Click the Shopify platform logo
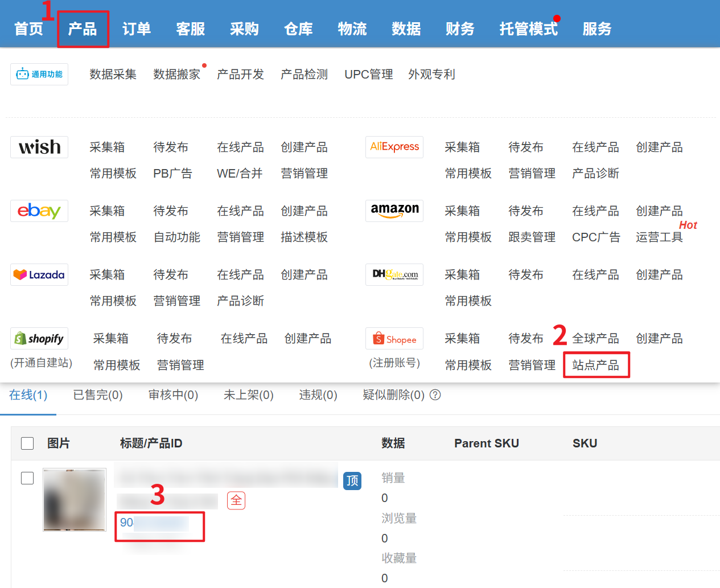Viewport: 720px width, 588px height. click(x=39, y=339)
